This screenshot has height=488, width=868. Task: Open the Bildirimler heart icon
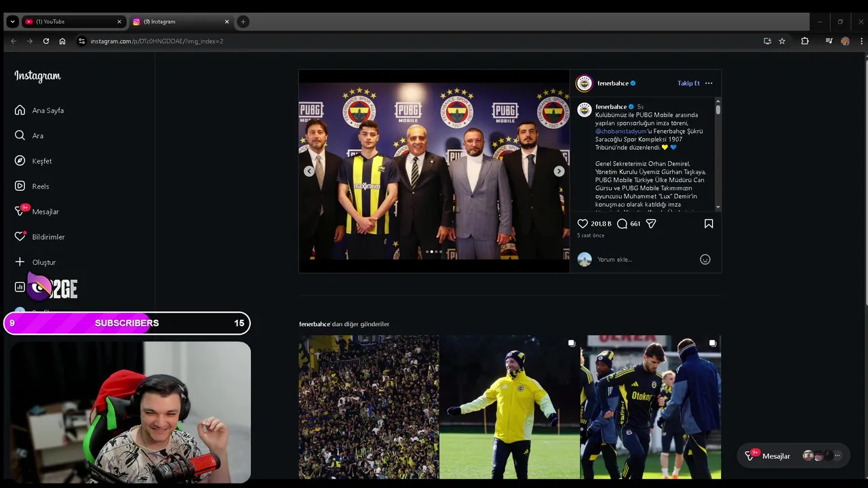pos(20,237)
